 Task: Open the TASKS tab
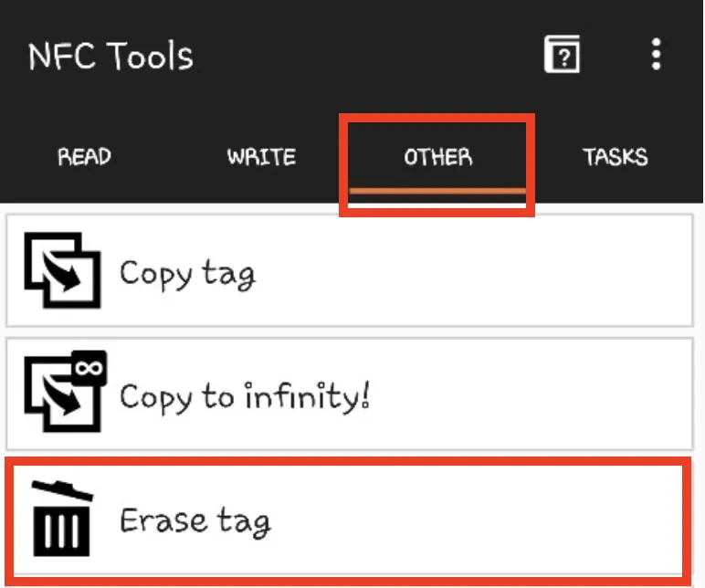pos(616,157)
